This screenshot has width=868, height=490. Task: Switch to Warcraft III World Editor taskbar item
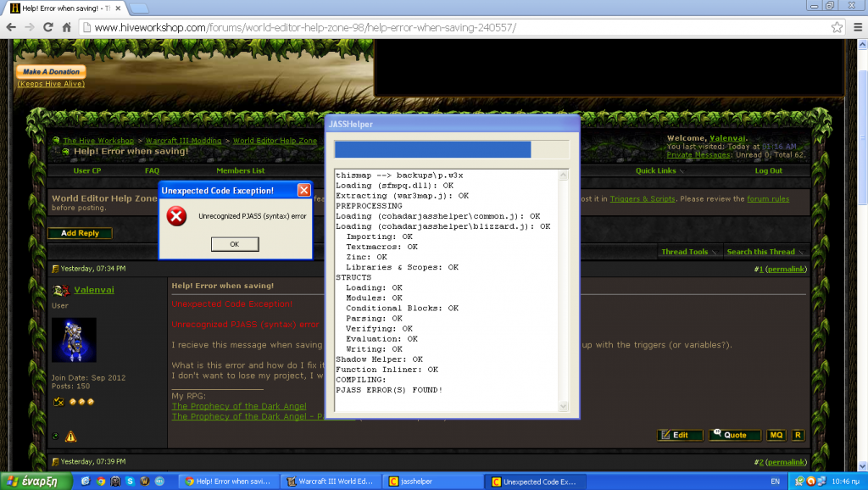(331, 482)
